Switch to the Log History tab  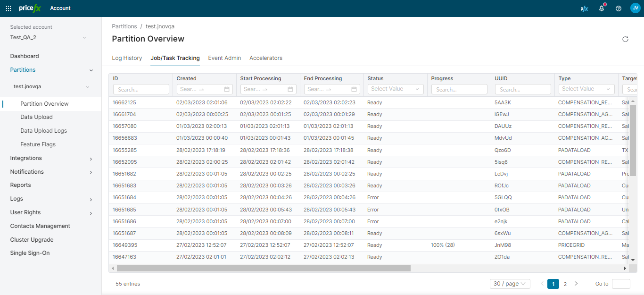(x=127, y=58)
